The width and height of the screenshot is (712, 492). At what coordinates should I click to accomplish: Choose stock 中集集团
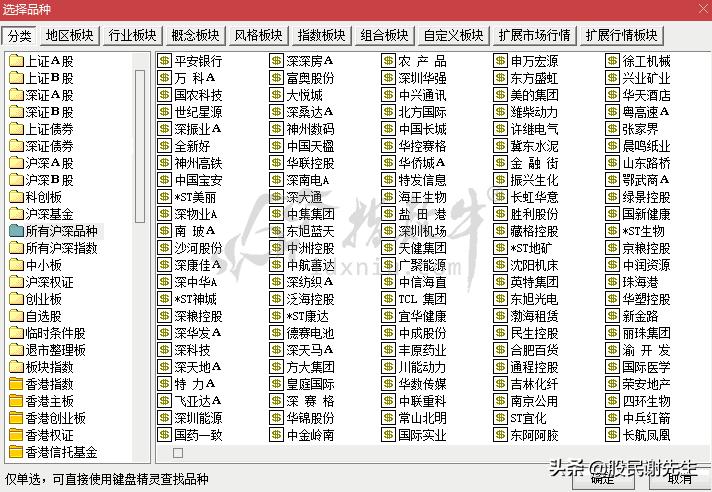coord(310,214)
